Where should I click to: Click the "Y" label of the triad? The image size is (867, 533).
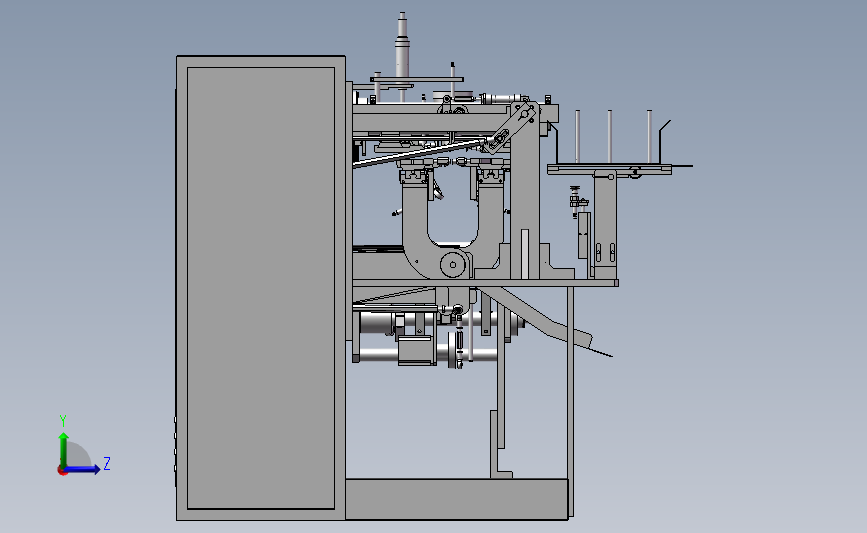point(63,421)
